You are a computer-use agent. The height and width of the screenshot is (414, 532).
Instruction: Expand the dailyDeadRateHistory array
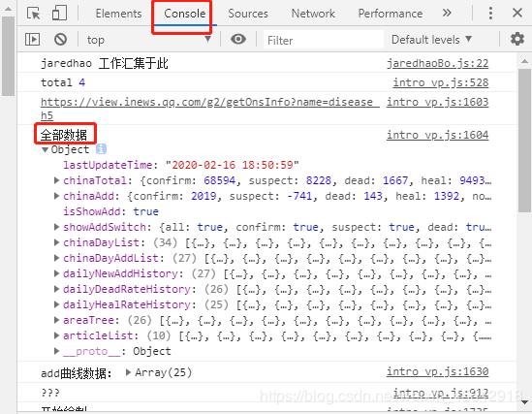click(56, 289)
